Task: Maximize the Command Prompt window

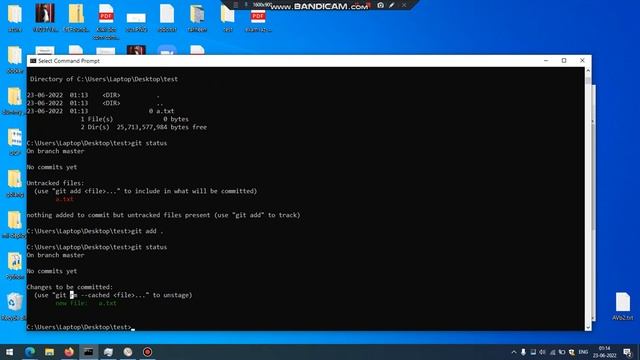Action: coord(564,60)
